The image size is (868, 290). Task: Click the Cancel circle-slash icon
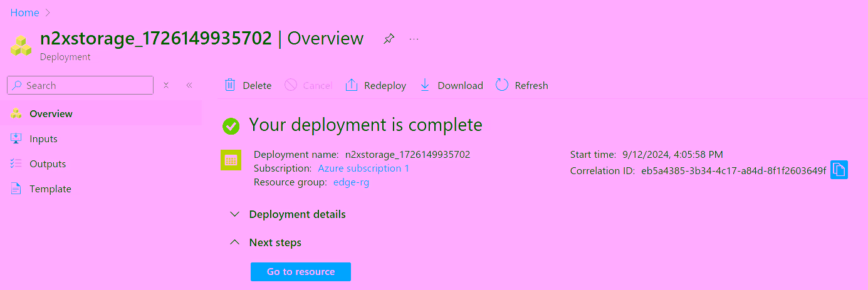291,85
